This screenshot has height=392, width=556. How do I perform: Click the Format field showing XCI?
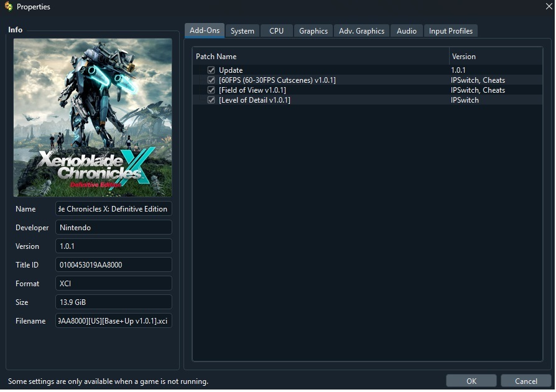coord(113,284)
